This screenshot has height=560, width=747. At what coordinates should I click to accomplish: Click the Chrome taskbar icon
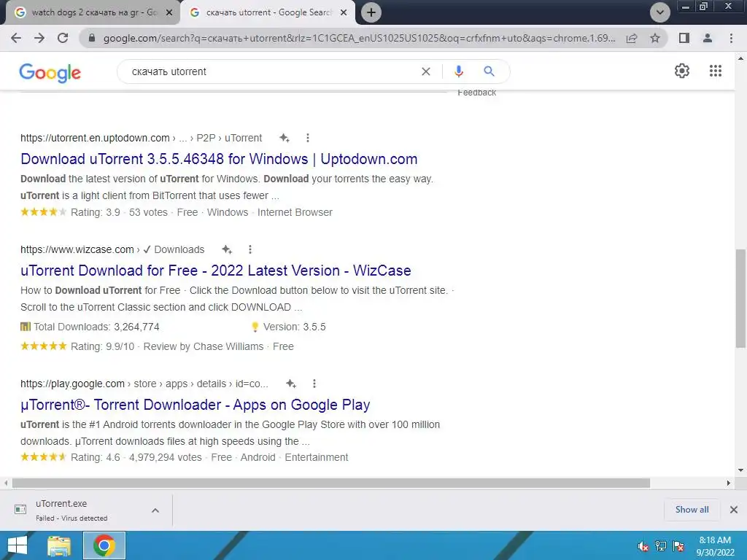point(104,545)
